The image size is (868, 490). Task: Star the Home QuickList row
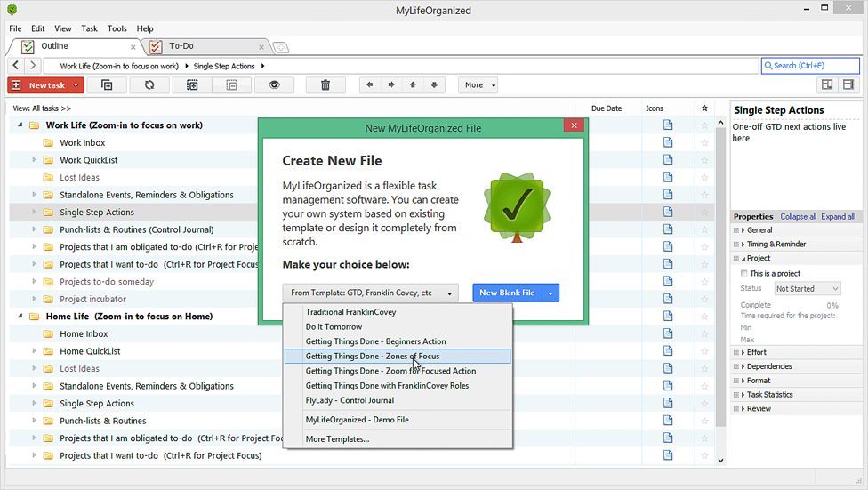pos(704,351)
